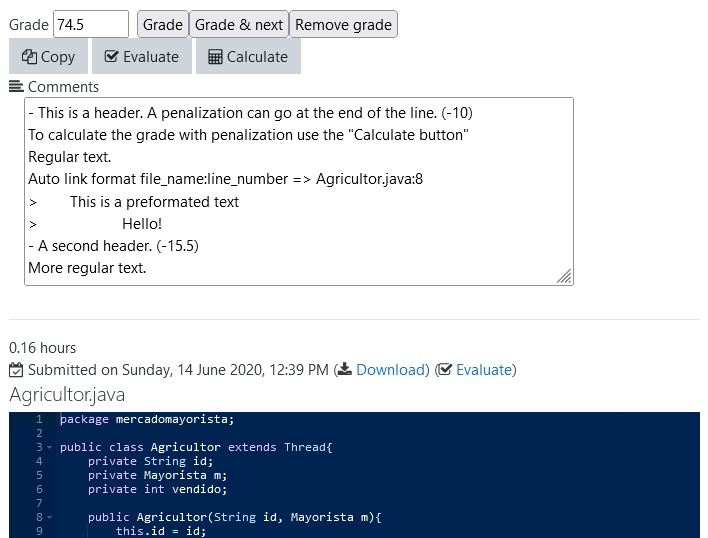
Task: Click code line 'private Mayorista m;'
Action: 158,475
